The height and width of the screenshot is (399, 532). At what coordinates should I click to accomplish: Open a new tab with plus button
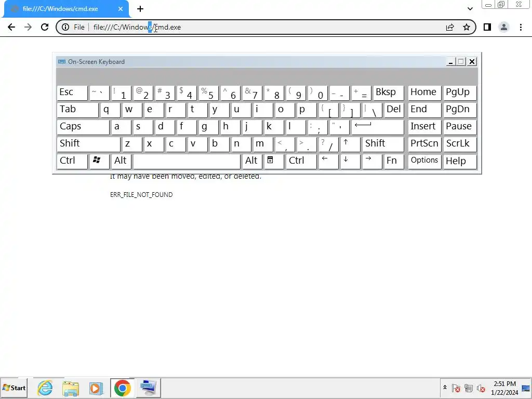pyautogui.click(x=140, y=9)
